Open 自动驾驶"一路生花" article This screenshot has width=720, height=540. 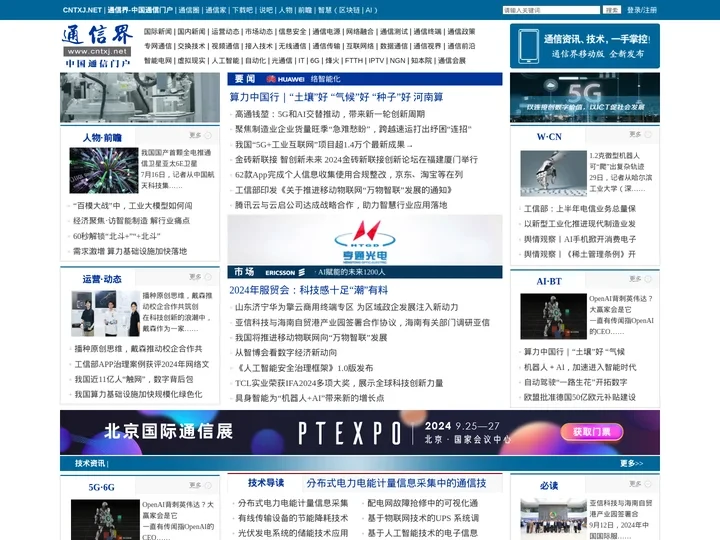(x=576, y=382)
